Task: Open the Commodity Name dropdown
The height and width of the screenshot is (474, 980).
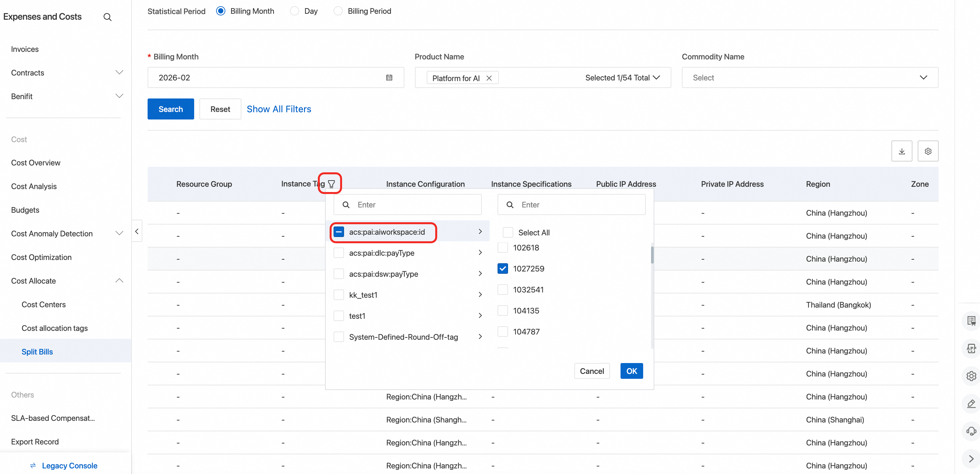Action: point(809,78)
